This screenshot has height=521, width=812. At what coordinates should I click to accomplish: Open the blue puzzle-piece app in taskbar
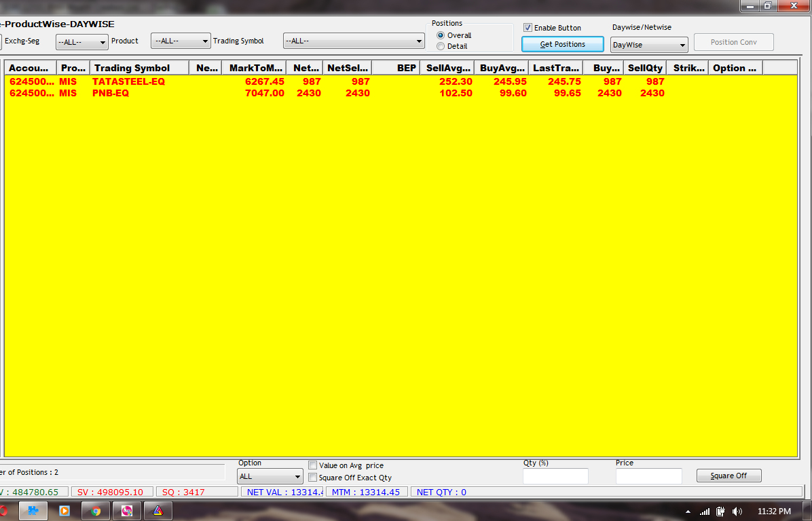click(x=33, y=511)
